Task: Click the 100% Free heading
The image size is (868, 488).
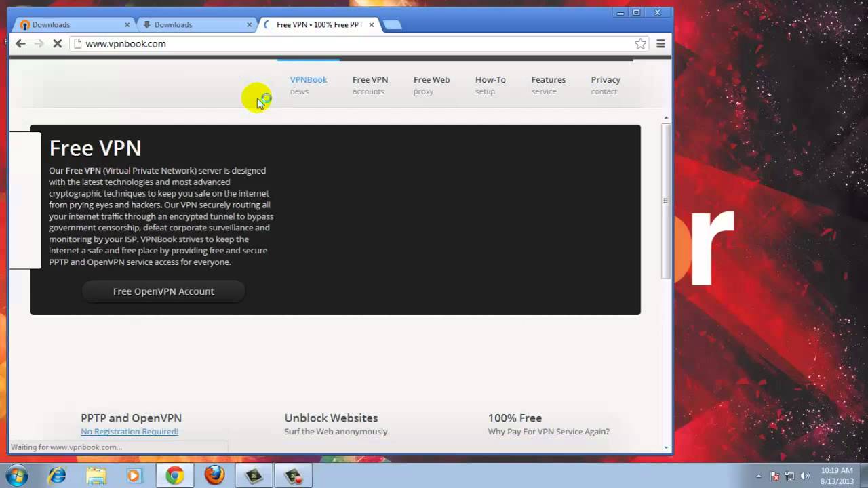Action: 515,418
